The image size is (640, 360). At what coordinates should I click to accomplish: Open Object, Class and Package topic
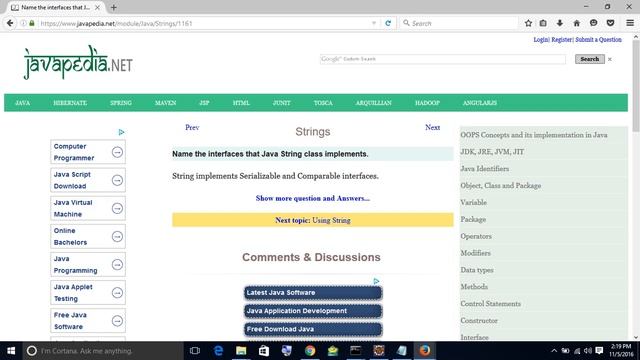pyautogui.click(x=501, y=185)
